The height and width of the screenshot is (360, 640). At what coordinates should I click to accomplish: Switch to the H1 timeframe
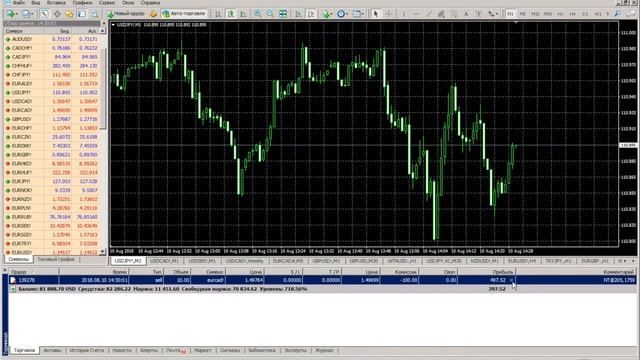560,14
